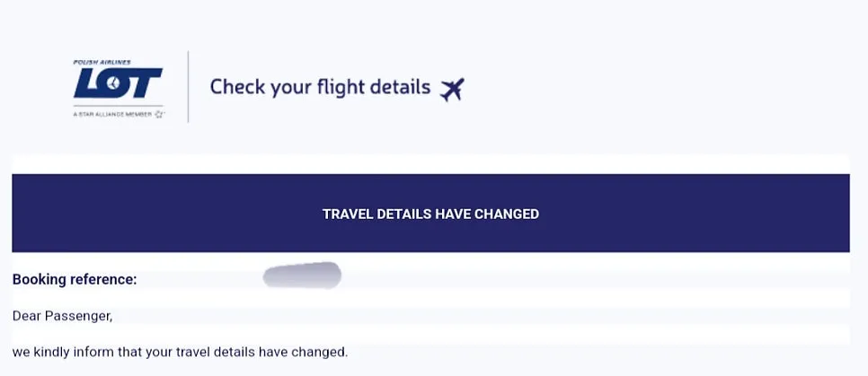The width and height of the screenshot is (868, 376).
Task: Click the word 'TRAVEL' in the navy banner
Action: click(x=347, y=214)
